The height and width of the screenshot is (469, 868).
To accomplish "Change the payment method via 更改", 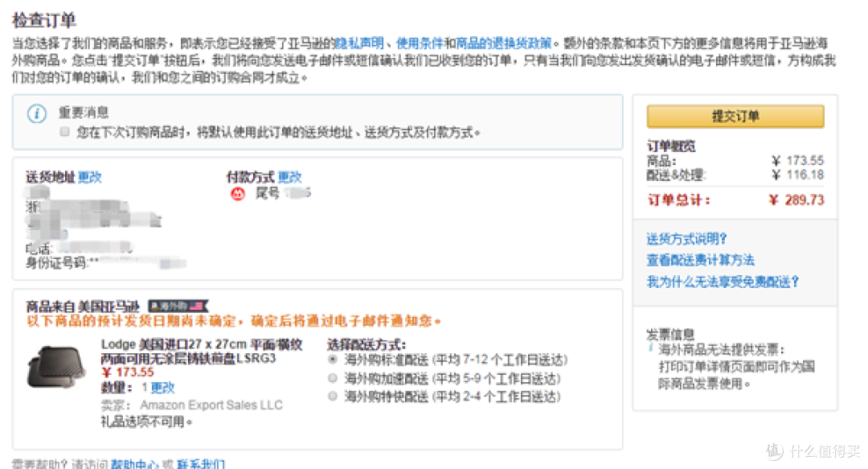I will pos(289,178).
